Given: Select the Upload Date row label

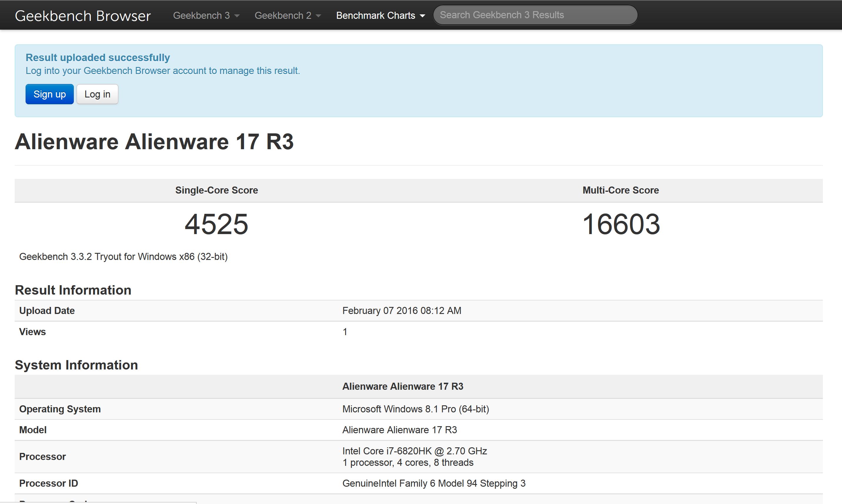Looking at the screenshot, I should (x=47, y=310).
